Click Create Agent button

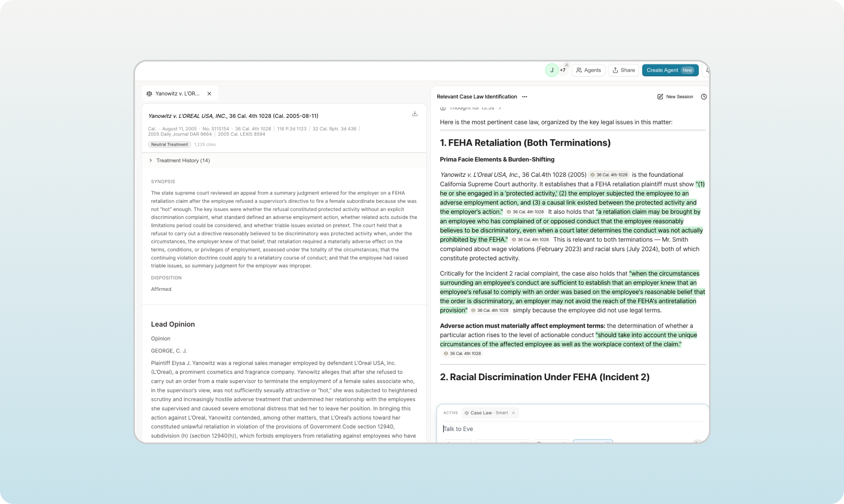coord(670,70)
